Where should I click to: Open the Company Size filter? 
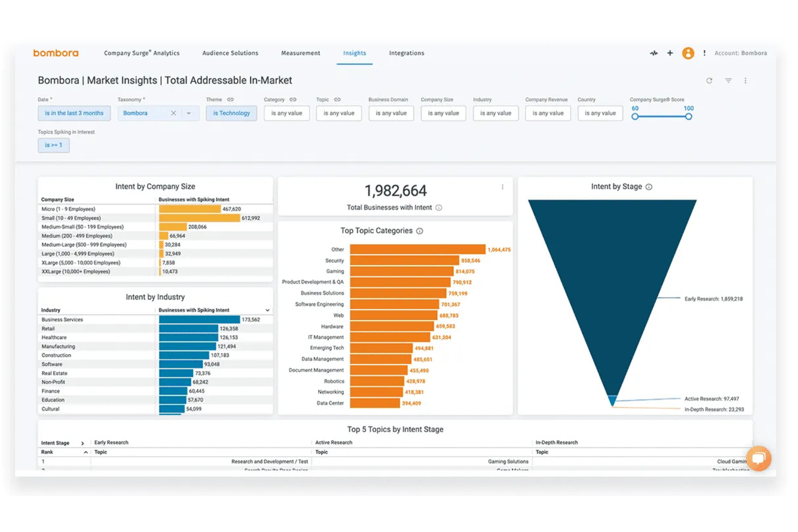click(x=443, y=113)
